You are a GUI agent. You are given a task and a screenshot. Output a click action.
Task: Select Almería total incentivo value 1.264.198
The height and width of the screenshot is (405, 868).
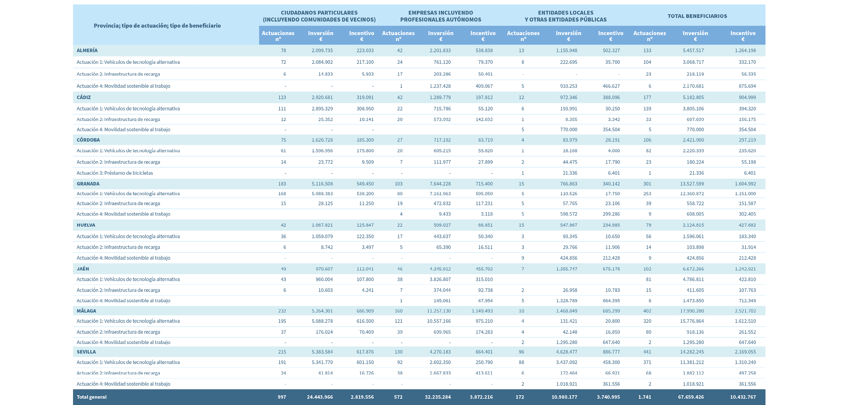[745, 50]
